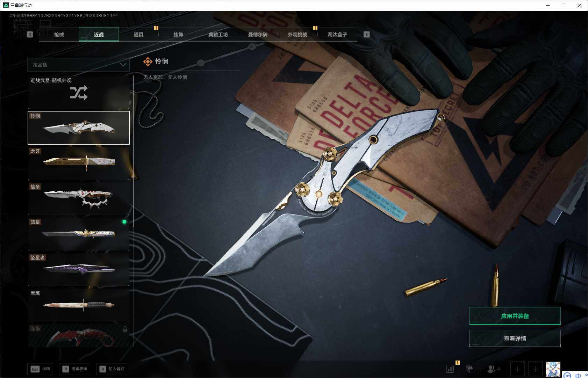Select the 暗星 blade skin
Image resolution: width=588 pixels, height=378 pixels.
[79, 234]
